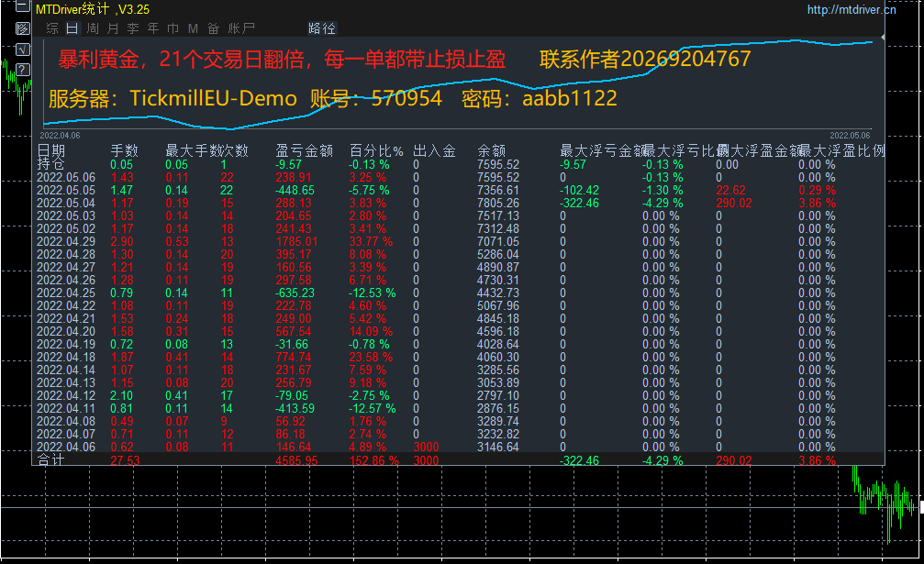Image resolution: width=924 pixels, height=564 pixels.
Task: Select the 2022.04.06 date row
Action: pyautogui.click(x=66, y=447)
